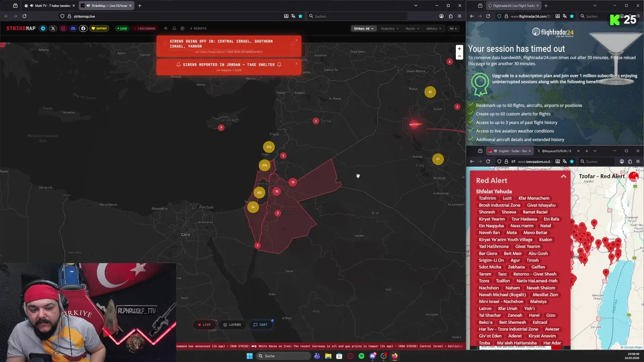Open a new tab in StrikeMap window
This screenshot has width=644, height=362.
(x=140, y=6)
